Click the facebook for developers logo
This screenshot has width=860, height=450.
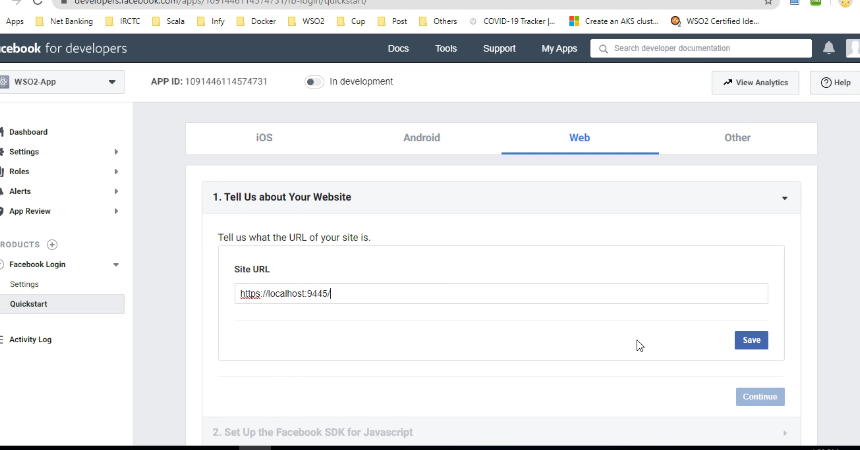(x=63, y=48)
